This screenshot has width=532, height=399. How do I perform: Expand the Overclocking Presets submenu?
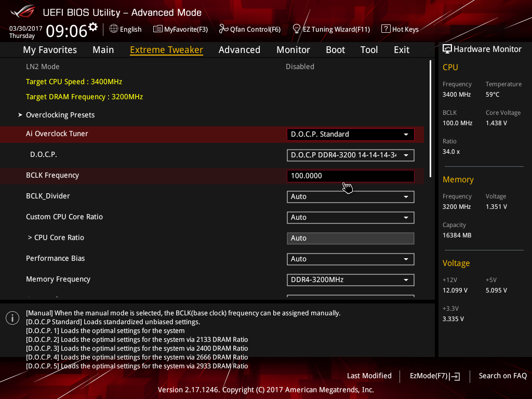[x=60, y=115]
